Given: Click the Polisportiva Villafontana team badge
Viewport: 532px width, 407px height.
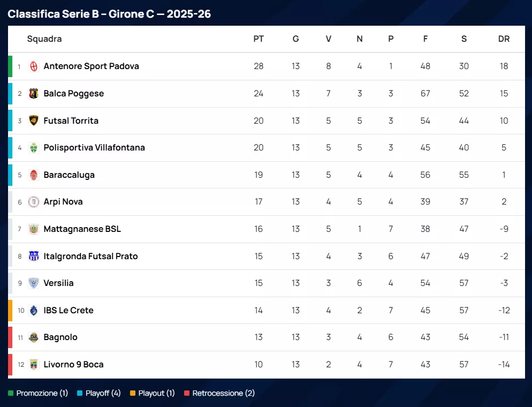Looking at the screenshot, I should 34,148.
